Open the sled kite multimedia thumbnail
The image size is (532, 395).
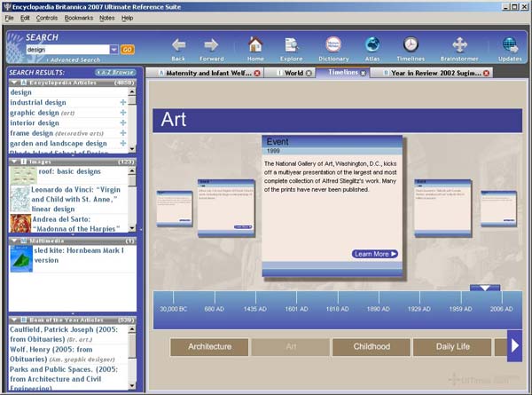click(x=21, y=258)
